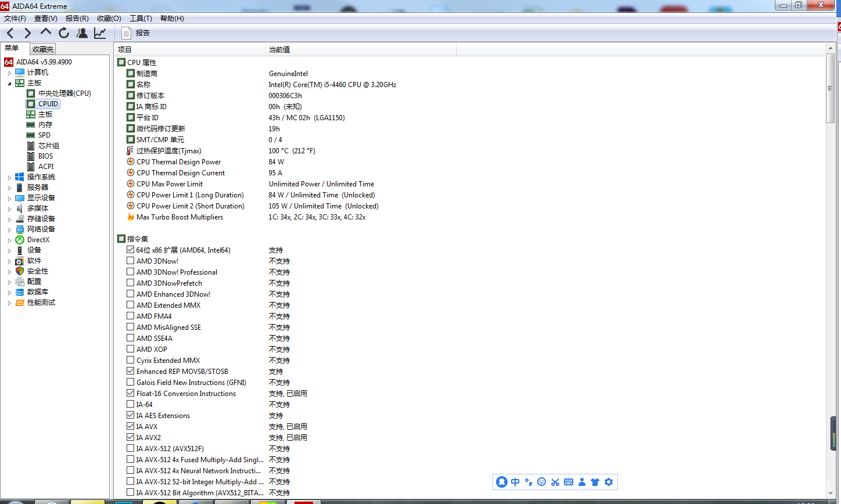Viewport: 841px width, 504px height.
Task: Click the keyboard icon in the IME toolbar
Action: 569,482
